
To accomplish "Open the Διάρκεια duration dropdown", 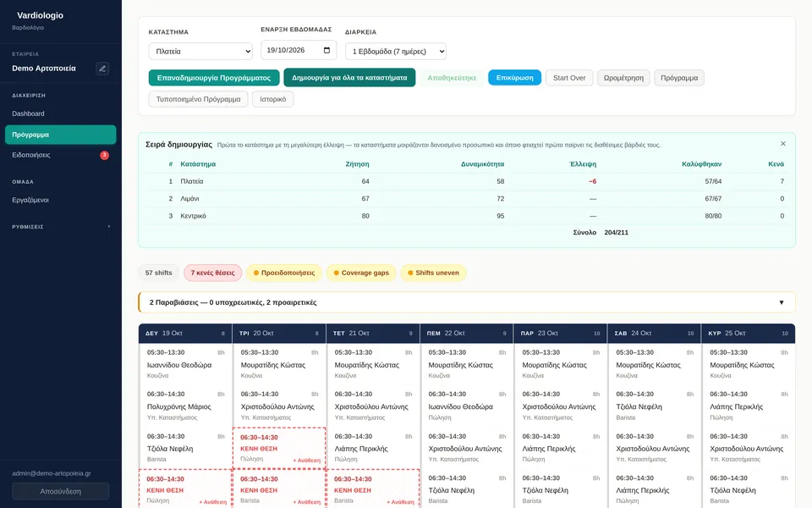I will tap(396, 52).
